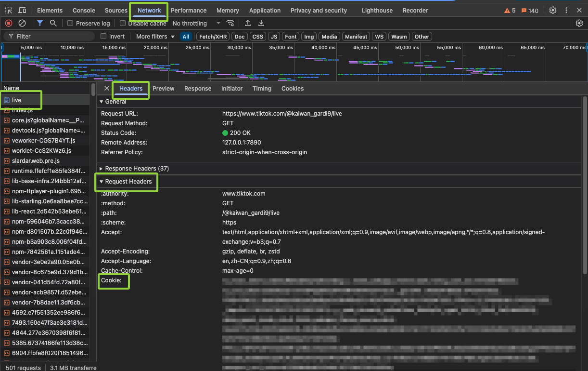Viewport: 588px width, 371px height.
Task: Open the Sources tab
Action: coord(116,11)
